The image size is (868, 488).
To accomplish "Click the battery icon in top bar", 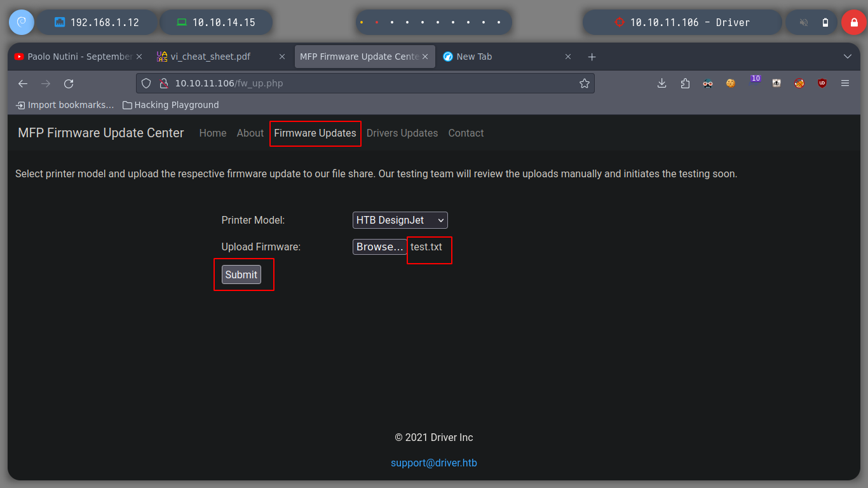I will (825, 22).
